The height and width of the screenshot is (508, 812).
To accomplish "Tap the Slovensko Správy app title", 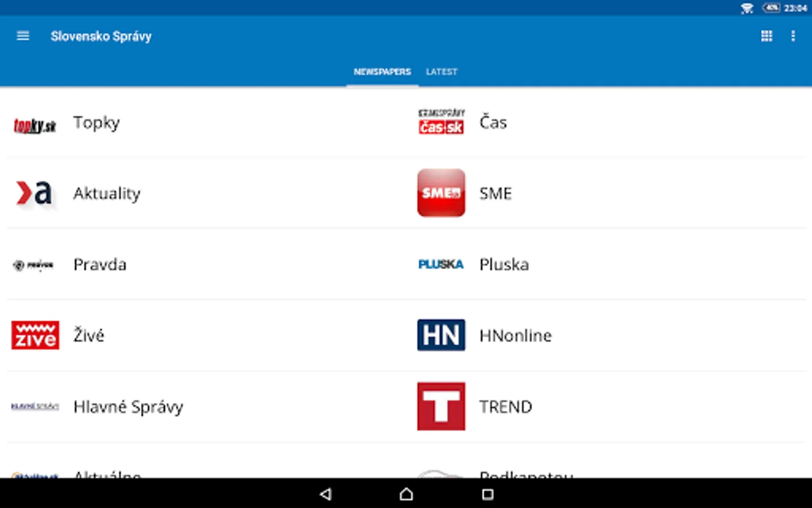I will point(101,36).
